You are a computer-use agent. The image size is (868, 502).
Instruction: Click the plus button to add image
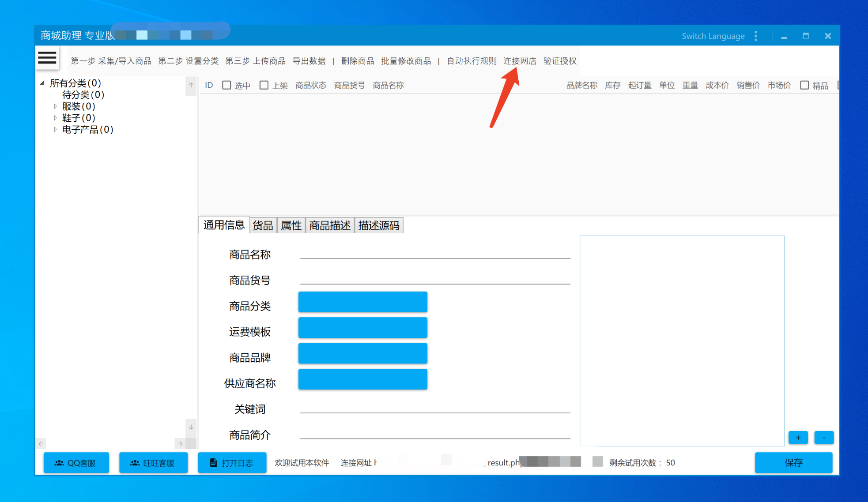point(798,438)
